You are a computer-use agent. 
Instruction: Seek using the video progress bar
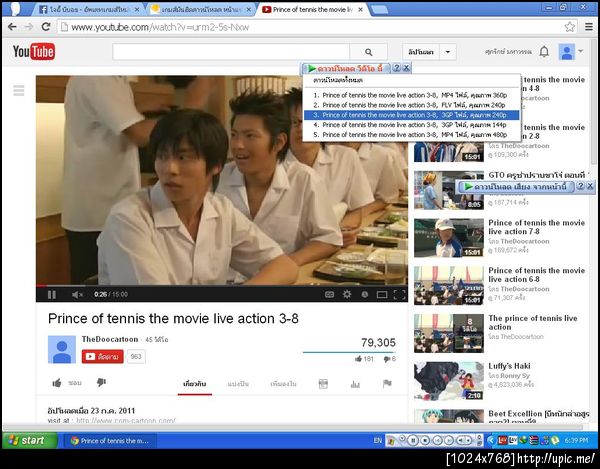[222, 285]
